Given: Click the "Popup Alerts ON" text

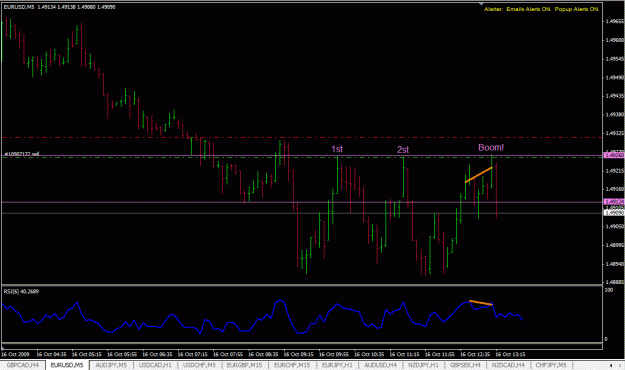Looking at the screenshot, I should click(576, 9).
